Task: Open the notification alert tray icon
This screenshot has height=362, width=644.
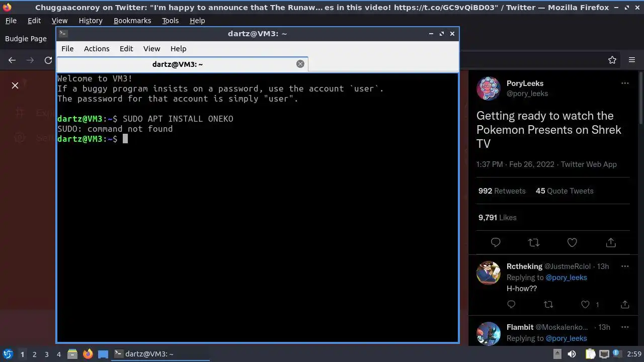Action: click(617, 353)
